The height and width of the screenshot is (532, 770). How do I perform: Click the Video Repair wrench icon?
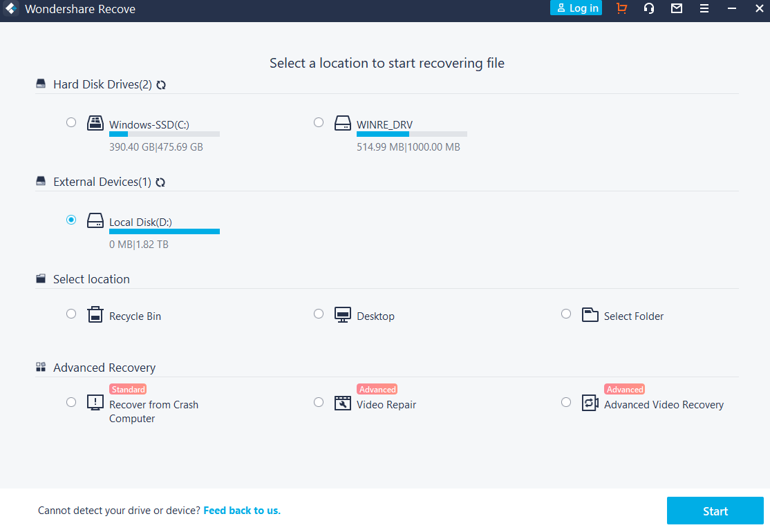343,403
